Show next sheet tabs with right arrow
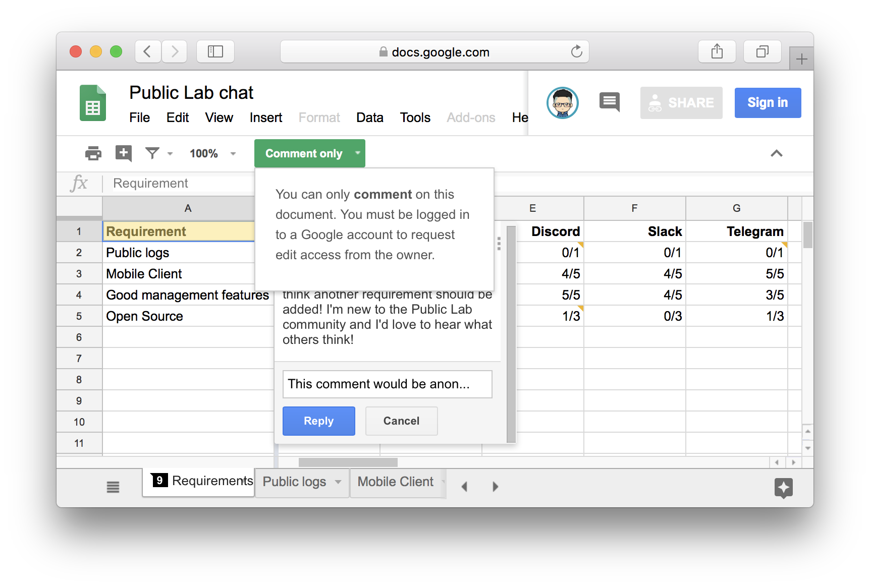The width and height of the screenshot is (870, 588). coord(495,487)
